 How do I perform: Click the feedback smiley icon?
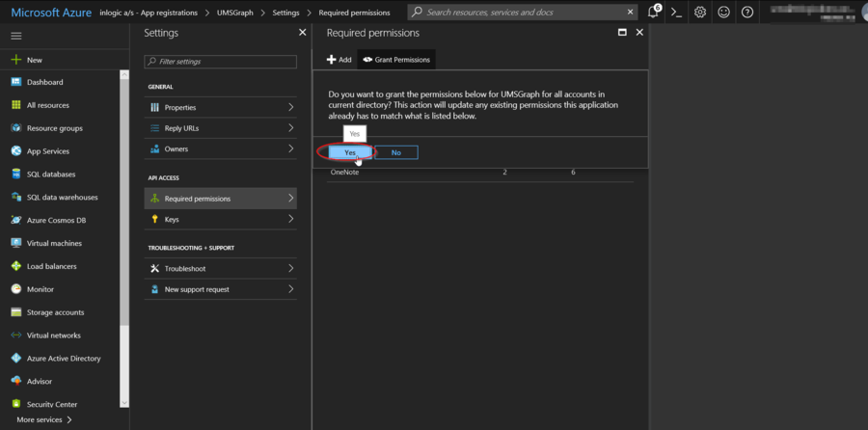click(x=724, y=13)
